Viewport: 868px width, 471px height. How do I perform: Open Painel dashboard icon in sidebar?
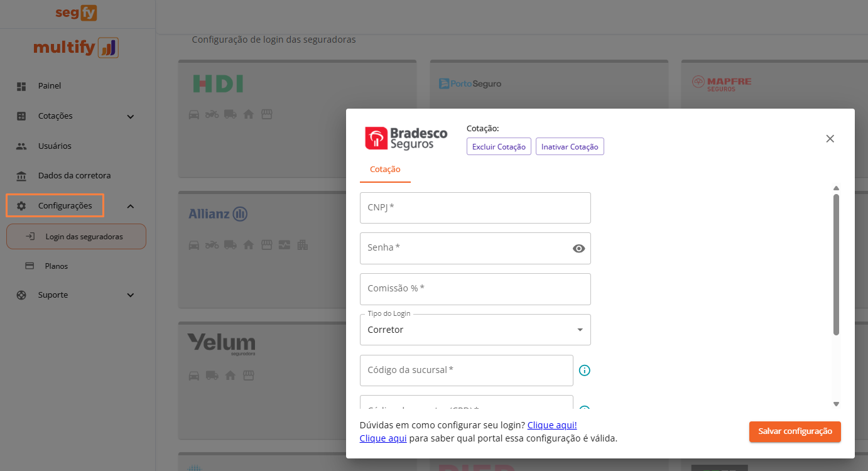[x=21, y=86]
